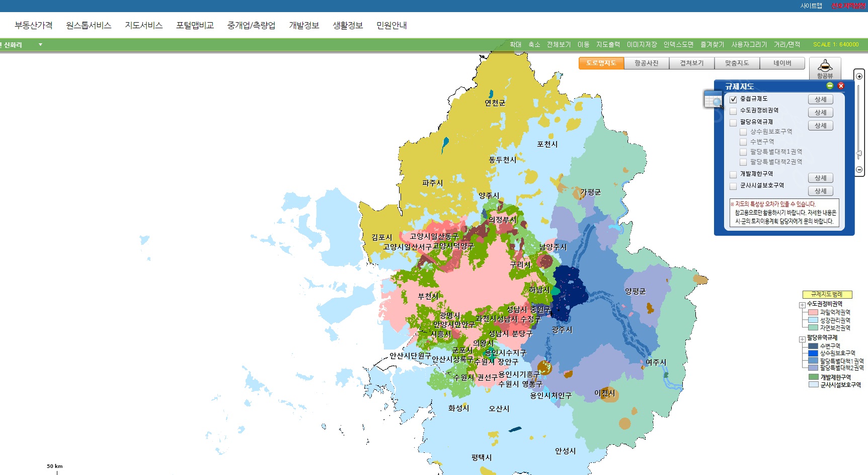Tick the 군사시설보호구역 checkbox

click(733, 186)
